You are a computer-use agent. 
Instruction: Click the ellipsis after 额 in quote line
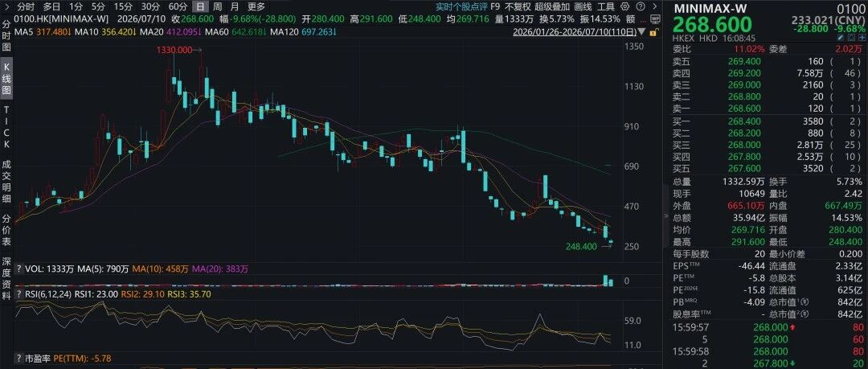point(642,19)
